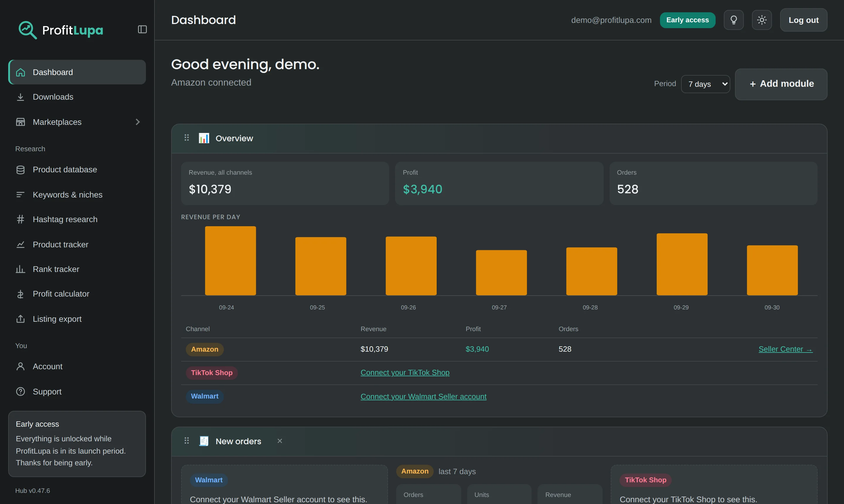This screenshot has height=504, width=844.
Task: Grab the New orders module drag handle
Action: [186, 441]
